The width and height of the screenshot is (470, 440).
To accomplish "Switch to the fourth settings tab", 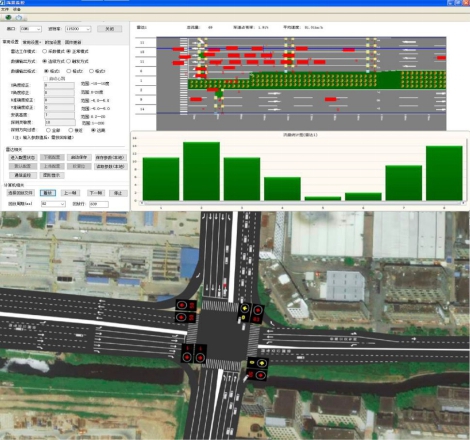I will tap(73, 42).
